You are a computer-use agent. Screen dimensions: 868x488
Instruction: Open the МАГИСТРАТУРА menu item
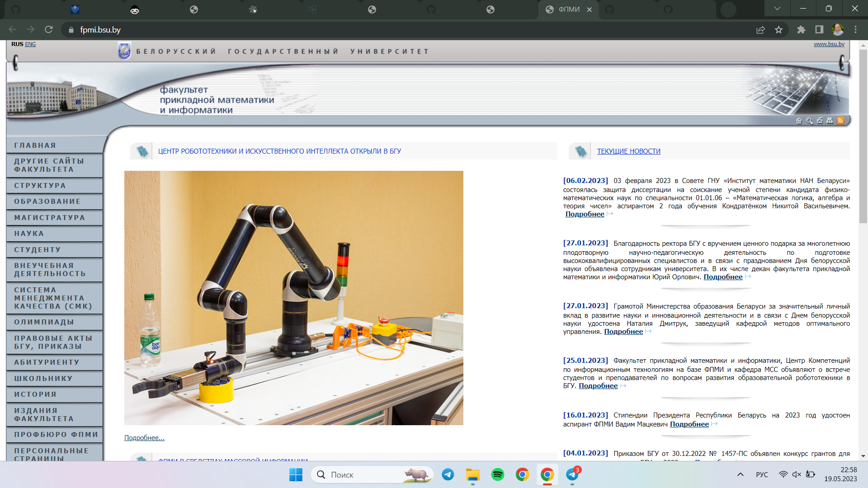tap(50, 218)
